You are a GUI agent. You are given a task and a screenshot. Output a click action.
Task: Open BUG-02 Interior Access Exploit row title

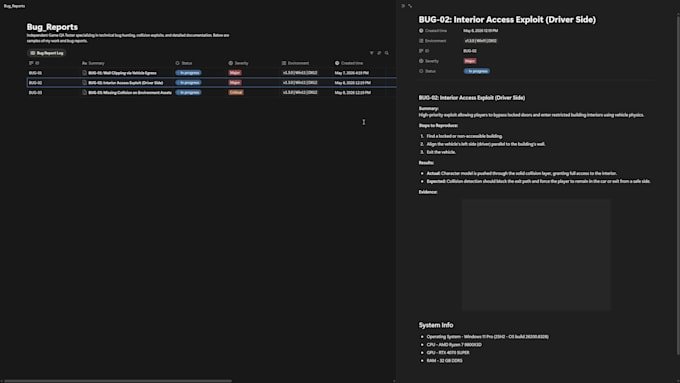point(126,82)
